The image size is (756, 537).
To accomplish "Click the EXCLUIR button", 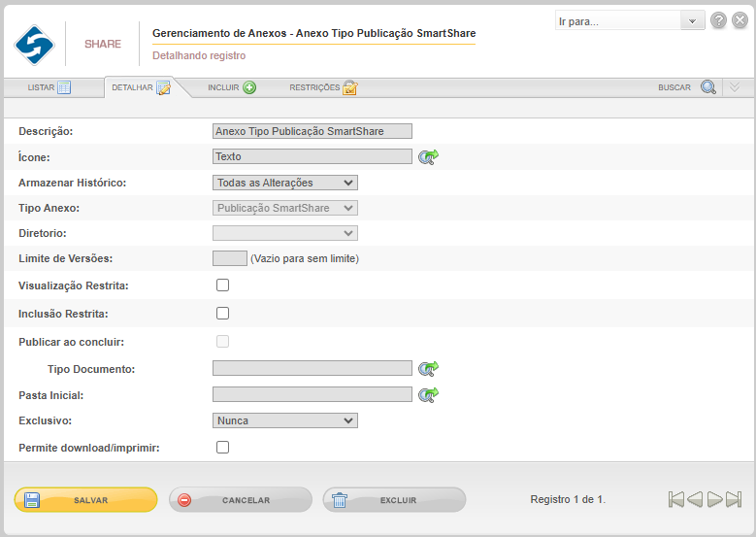I will 394,500.
